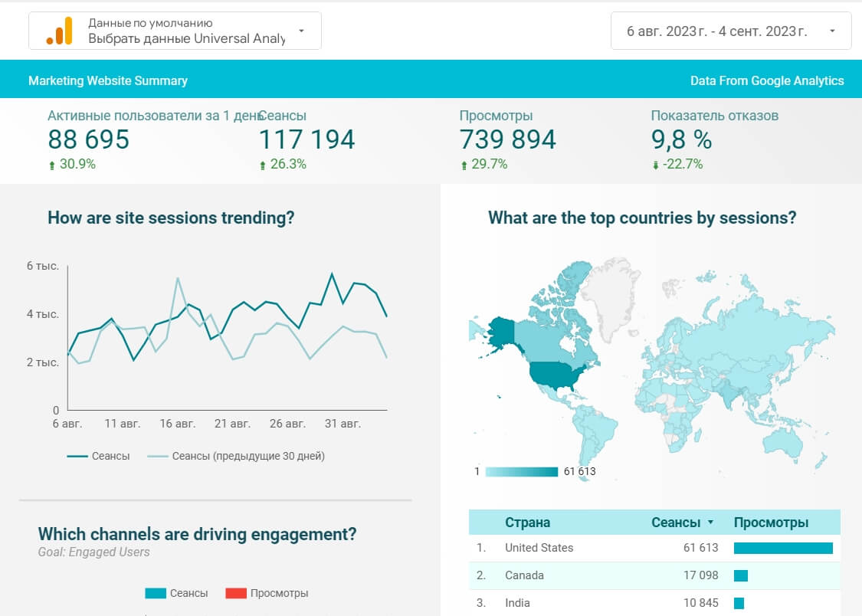Toggle the blue Сеансы bar legend swatch
The width and height of the screenshot is (862, 616).
156,593
